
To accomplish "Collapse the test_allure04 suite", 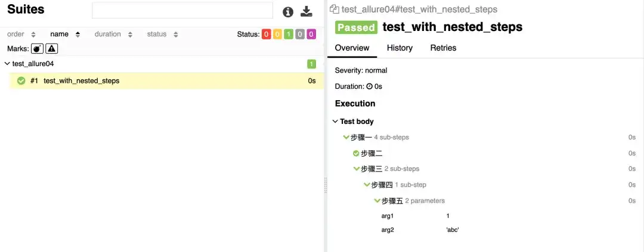I will 7,64.
